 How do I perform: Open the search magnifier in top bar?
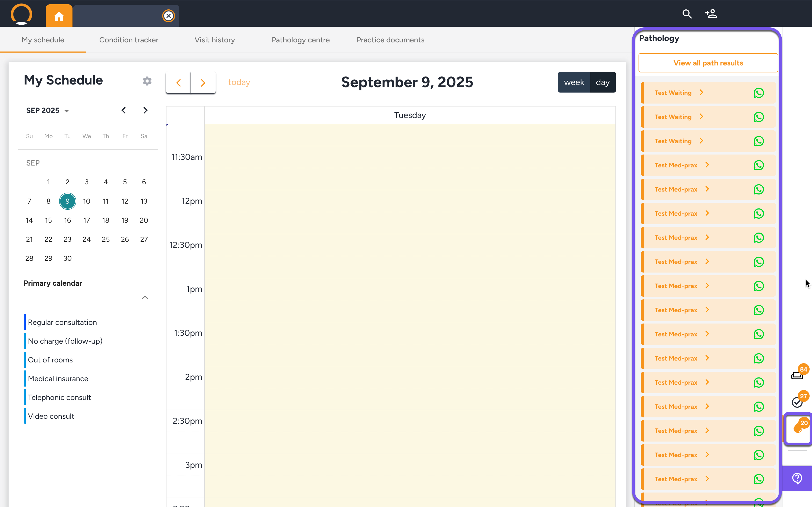click(x=687, y=14)
